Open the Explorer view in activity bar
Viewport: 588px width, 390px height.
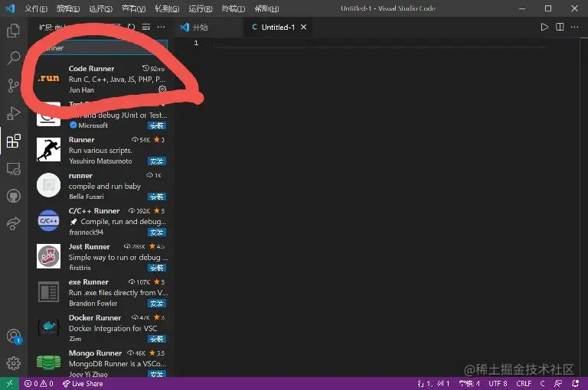(14, 31)
